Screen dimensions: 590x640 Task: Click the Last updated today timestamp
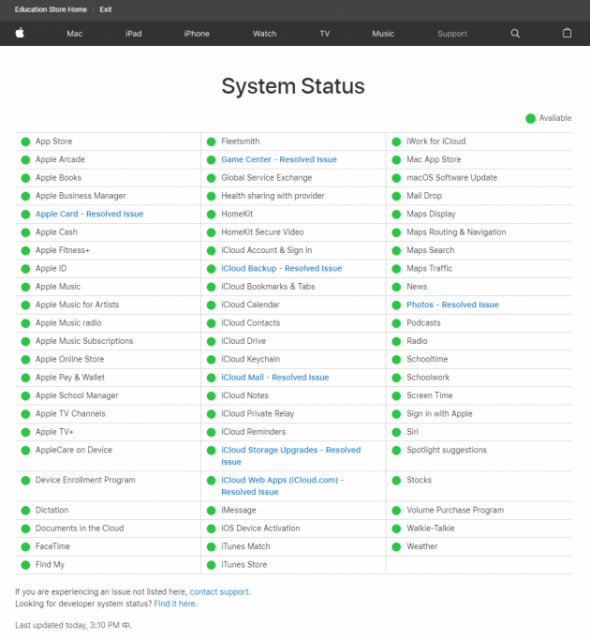pos(73,625)
